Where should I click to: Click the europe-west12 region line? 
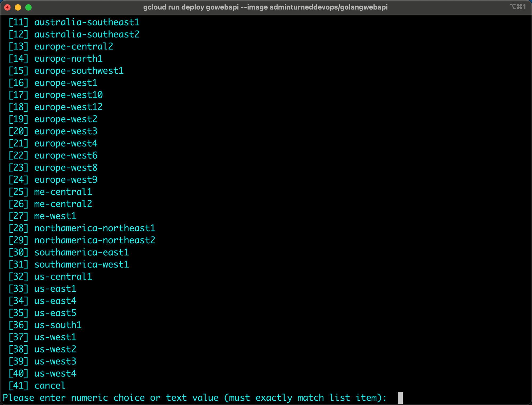(x=68, y=107)
